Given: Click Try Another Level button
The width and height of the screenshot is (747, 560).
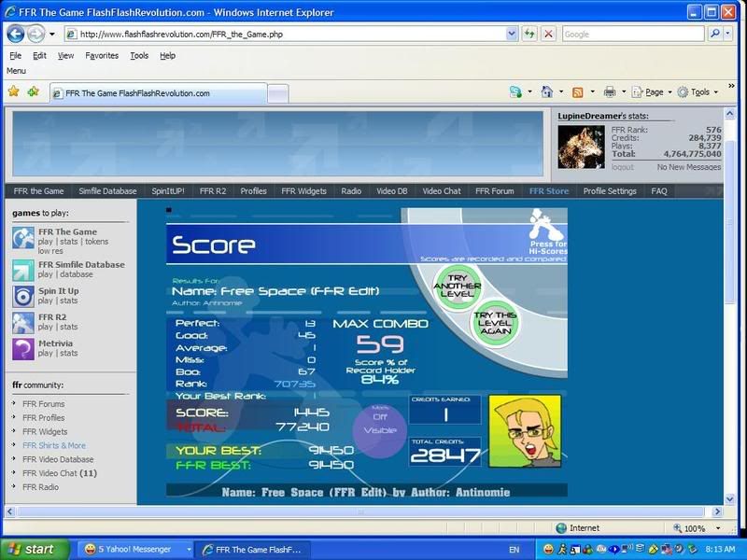Looking at the screenshot, I should pos(457,284).
